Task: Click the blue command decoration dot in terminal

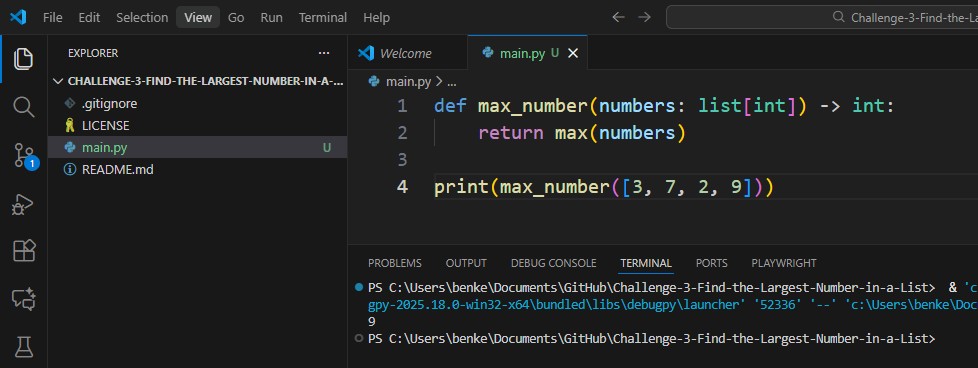Action: pyautogui.click(x=358, y=288)
